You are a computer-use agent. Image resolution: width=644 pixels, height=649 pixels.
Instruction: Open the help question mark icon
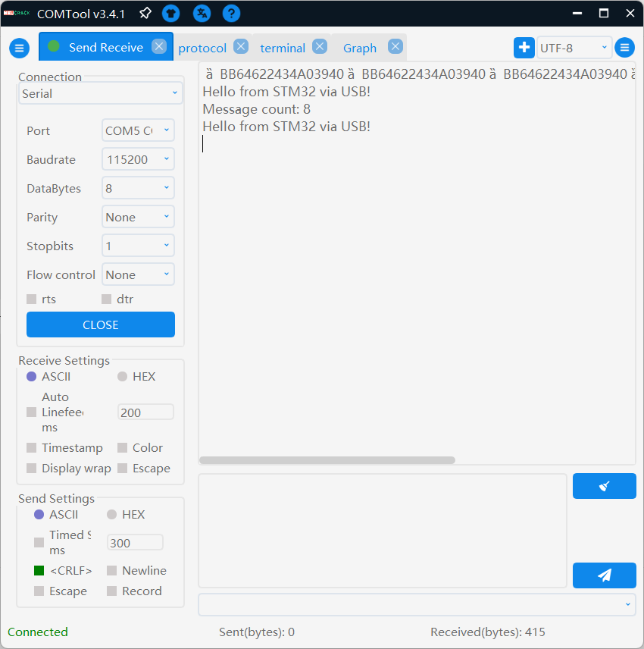(x=231, y=14)
